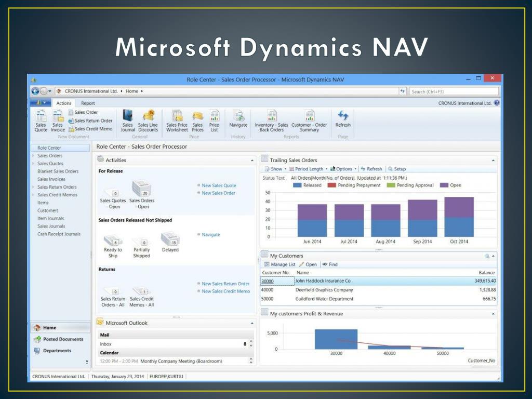Select Role Center in navigation pane

[x=60, y=148]
